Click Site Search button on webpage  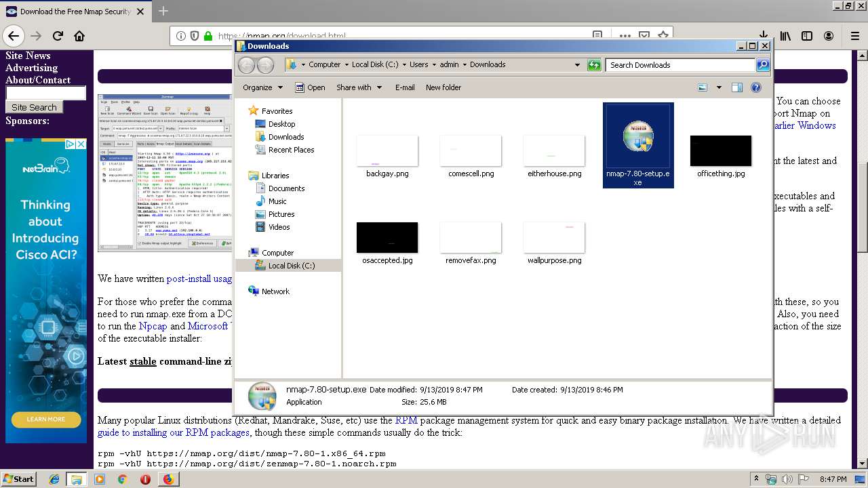coord(34,107)
